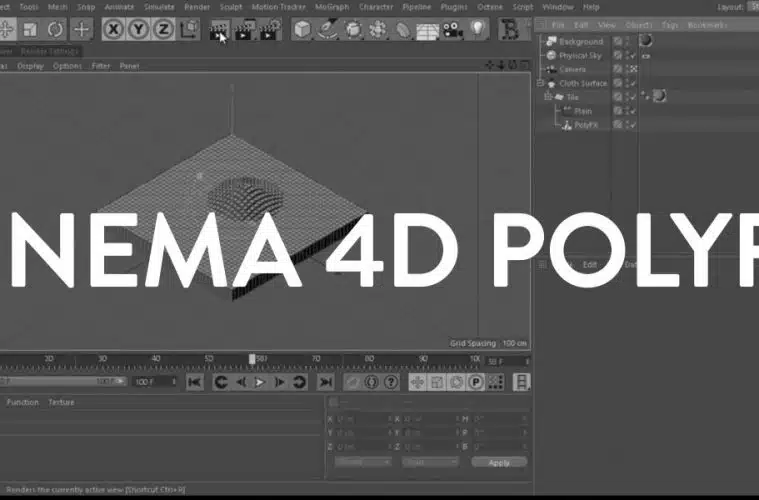The height and width of the screenshot is (500, 759).
Task: Toggle the PolyFX enable checkmark
Action: tap(631, 125)
